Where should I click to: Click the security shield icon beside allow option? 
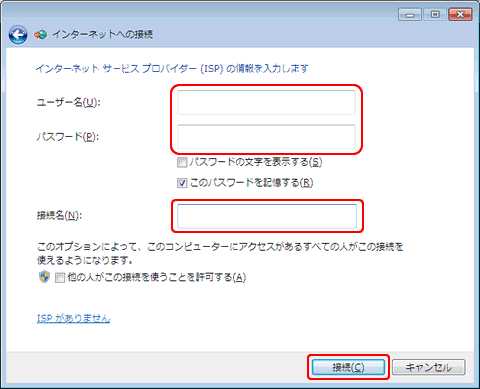click(x=44, y=277)
